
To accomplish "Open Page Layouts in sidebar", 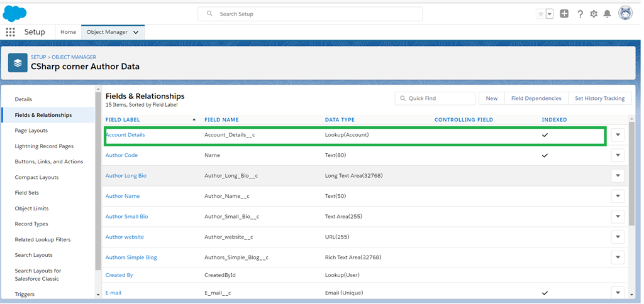I will pyautogui.click(x=31, y=131).
